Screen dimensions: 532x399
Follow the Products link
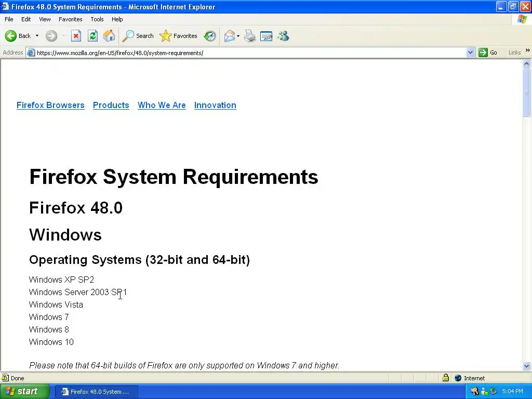[111, 105]
